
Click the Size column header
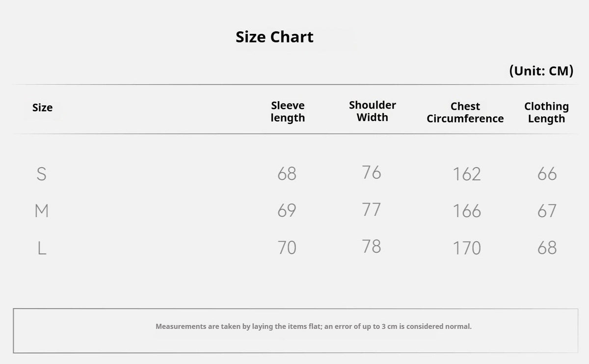42,108
